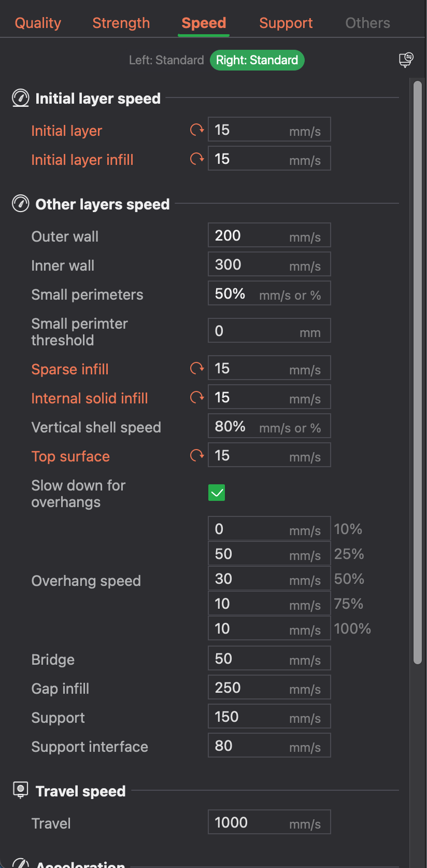Switch to Left: Standard extruder
This screenshot has width=427, height=868.
point(166,60)
